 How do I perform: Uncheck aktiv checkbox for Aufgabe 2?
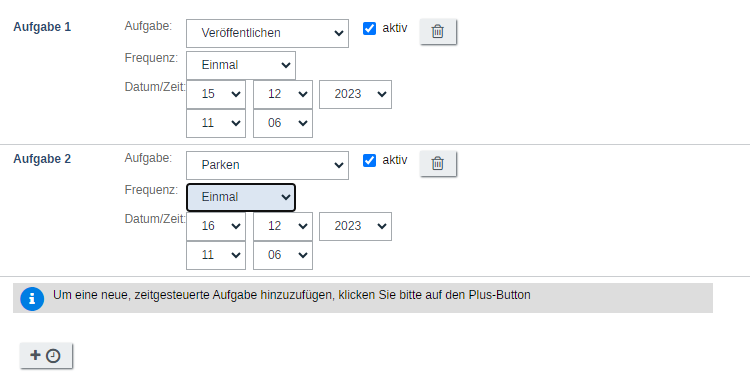(369, 160)
